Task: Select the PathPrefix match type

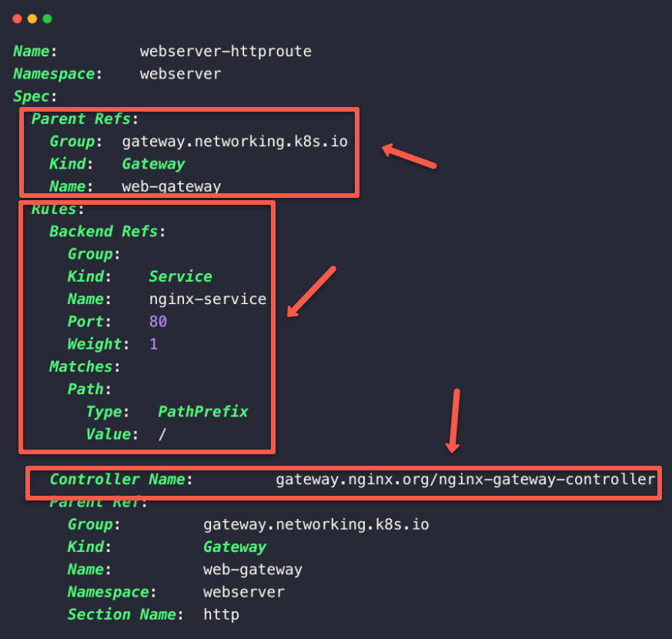Action: point(202,411)
